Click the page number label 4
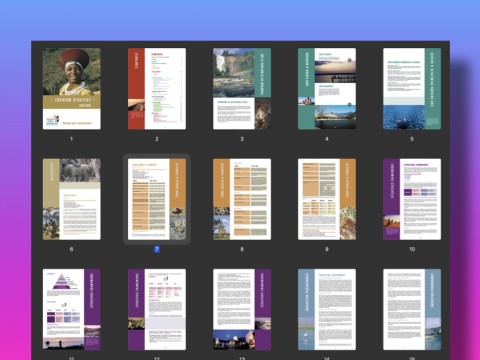 (327, 139)
